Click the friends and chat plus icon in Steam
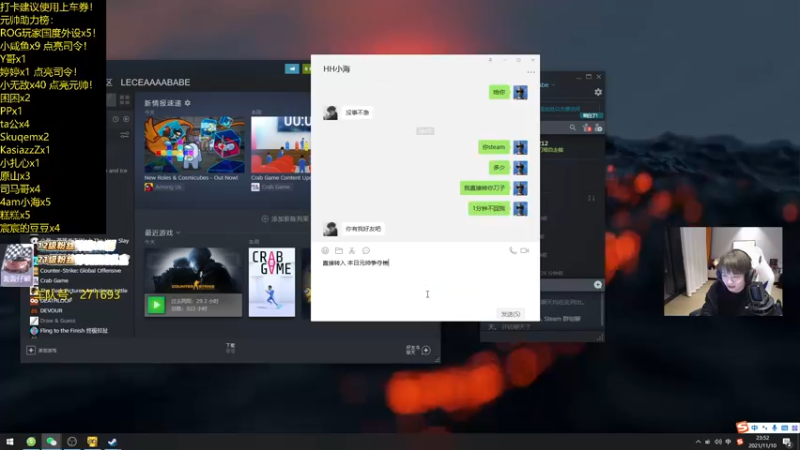This screenshot has height=450, width=800. 426,350
